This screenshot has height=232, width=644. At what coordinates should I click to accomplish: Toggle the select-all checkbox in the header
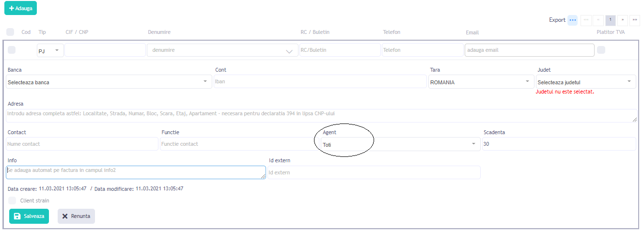tap(10, 32)
